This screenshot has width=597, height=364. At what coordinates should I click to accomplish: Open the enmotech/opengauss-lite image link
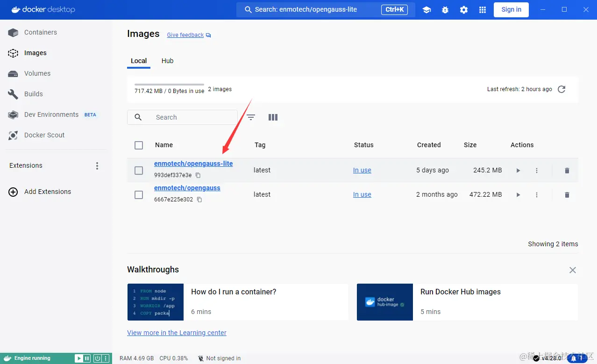(x=193, y=164)
